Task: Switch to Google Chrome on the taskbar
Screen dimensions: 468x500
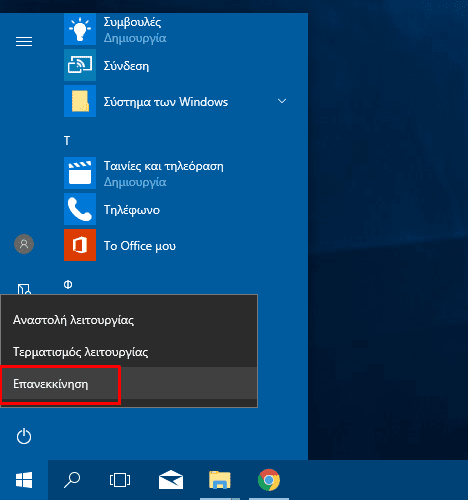Action: click(269, 480)
